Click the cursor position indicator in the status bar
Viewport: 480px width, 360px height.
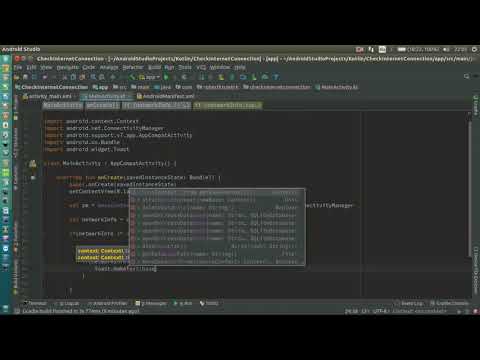(x=351, y=311)
